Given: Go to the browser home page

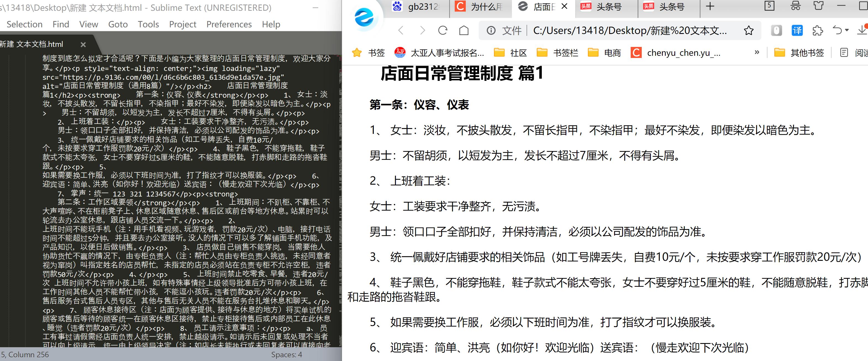Looking at the screenshot, I should tap(464, 30).
